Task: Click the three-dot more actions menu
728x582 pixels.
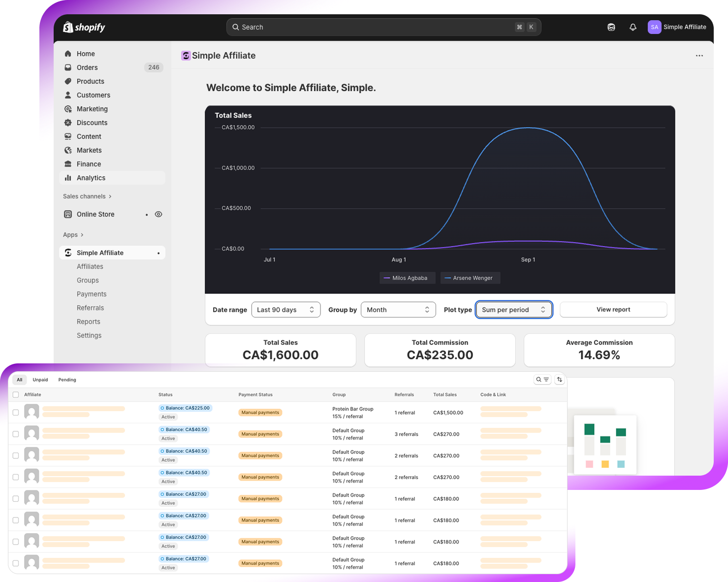Action: coord(699,56)
